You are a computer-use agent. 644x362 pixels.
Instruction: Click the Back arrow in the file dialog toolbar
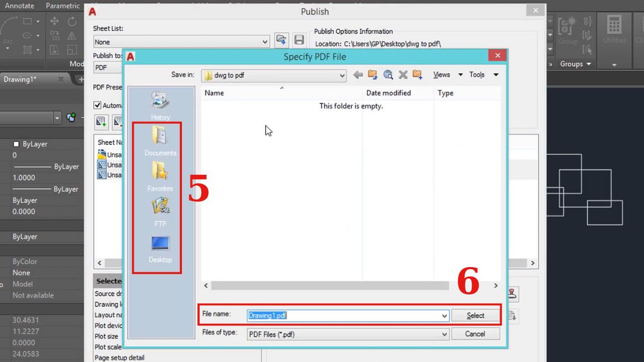(358, 75)
